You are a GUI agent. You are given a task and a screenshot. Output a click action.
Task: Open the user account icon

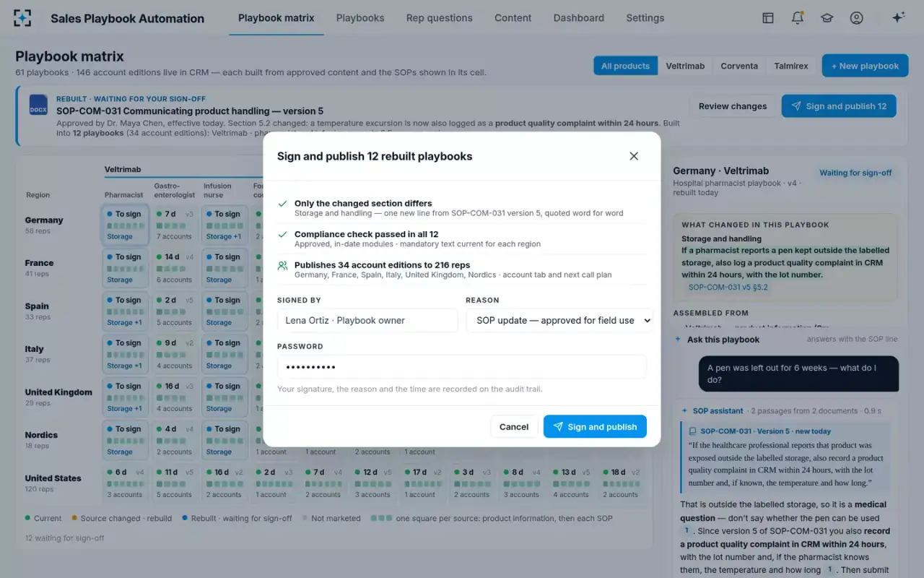(x=856, y=18)
